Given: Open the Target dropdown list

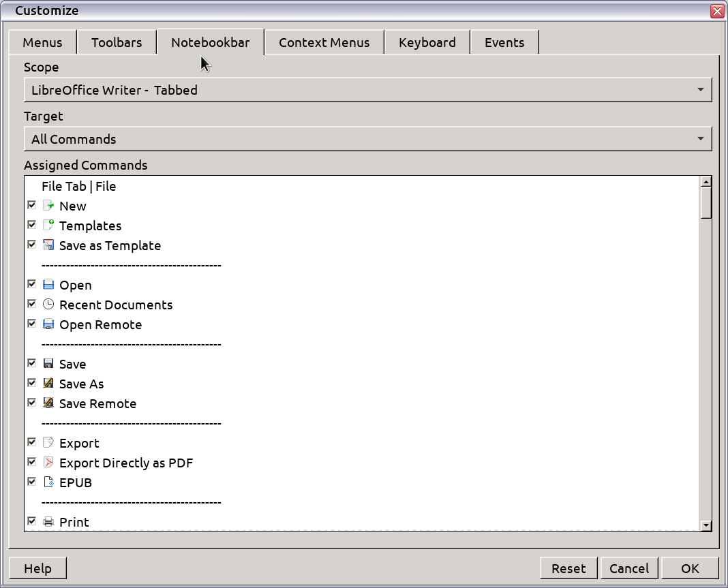Looking at the screenshot, I should 367,139.
